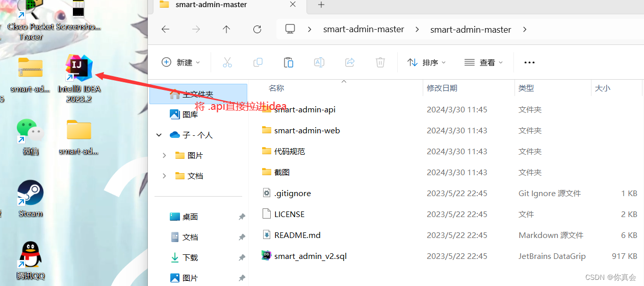The height and width of the screenshot is (286, 644).
Task: Click the Git Ignore 源文件 type cell
Action: pos(550,193)
